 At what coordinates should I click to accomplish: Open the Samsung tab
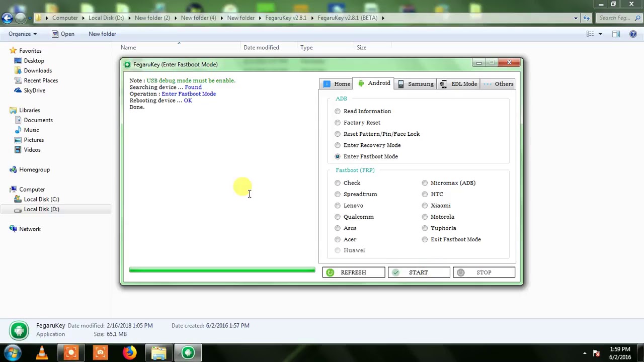pos(415,84)
